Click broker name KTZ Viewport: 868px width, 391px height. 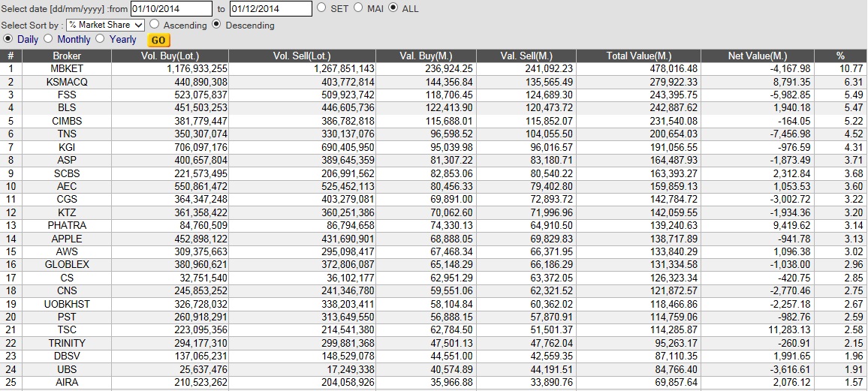coord(67,212)
